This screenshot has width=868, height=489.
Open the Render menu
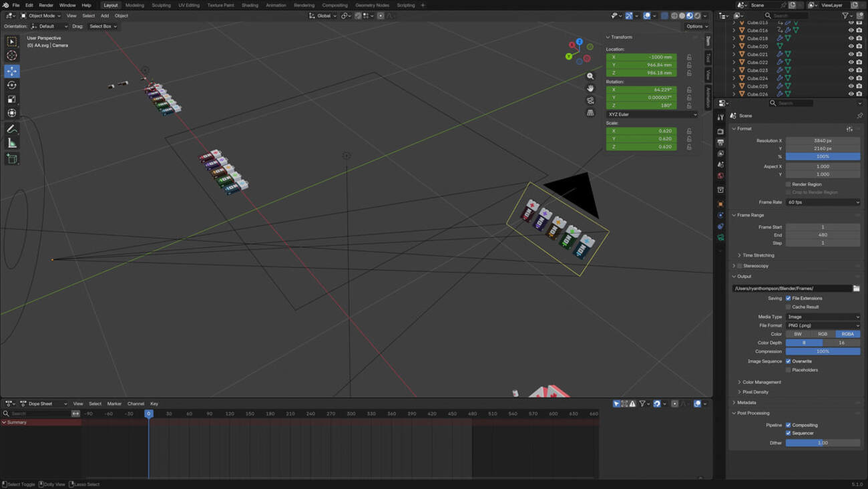tap(46, 5)
